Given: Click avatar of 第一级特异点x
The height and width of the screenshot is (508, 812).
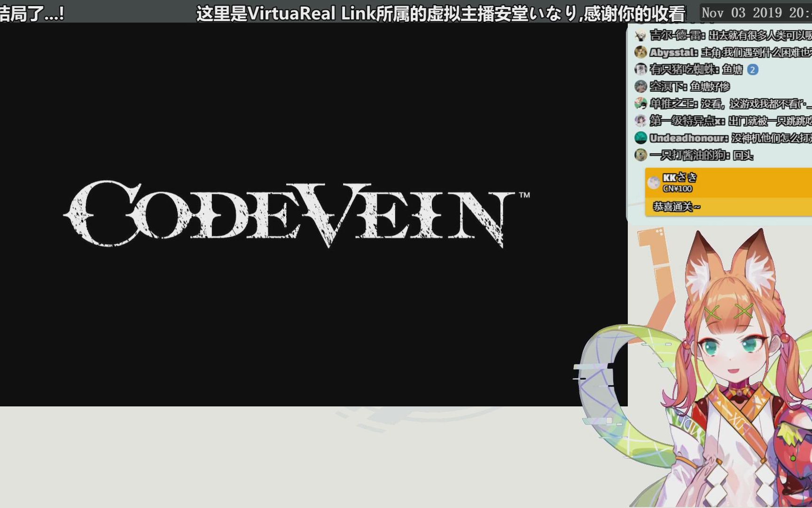Looking at the screenshot, I should [640, 121].
